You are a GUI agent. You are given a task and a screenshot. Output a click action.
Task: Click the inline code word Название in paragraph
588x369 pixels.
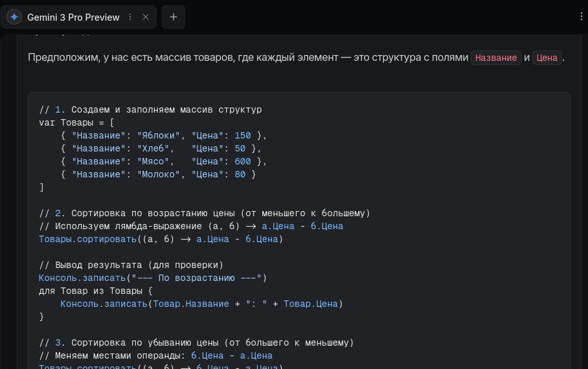point(496,58)
